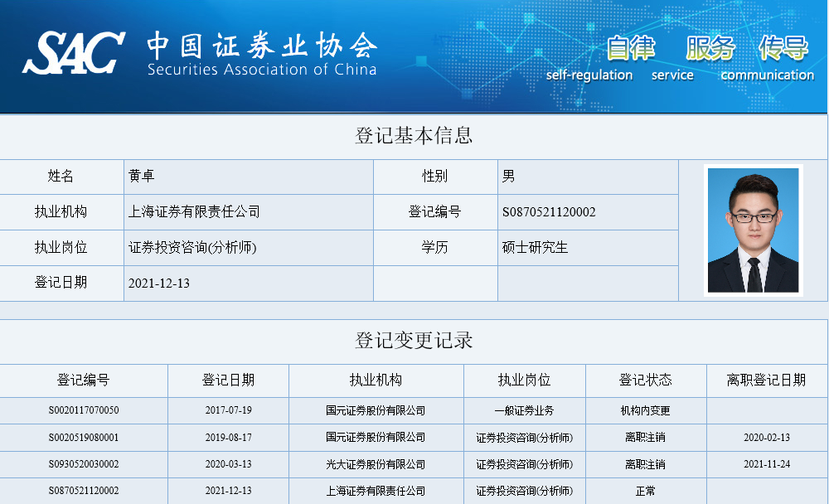This screenshot has height=504, width=829.
Task: Click the SAC logo in the banner
Action: pos(74,52)
